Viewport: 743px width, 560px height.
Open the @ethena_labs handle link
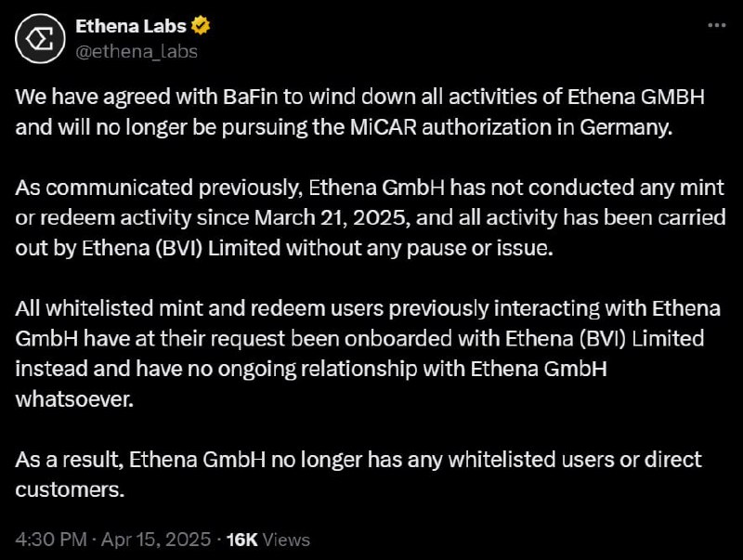[137, 51]
